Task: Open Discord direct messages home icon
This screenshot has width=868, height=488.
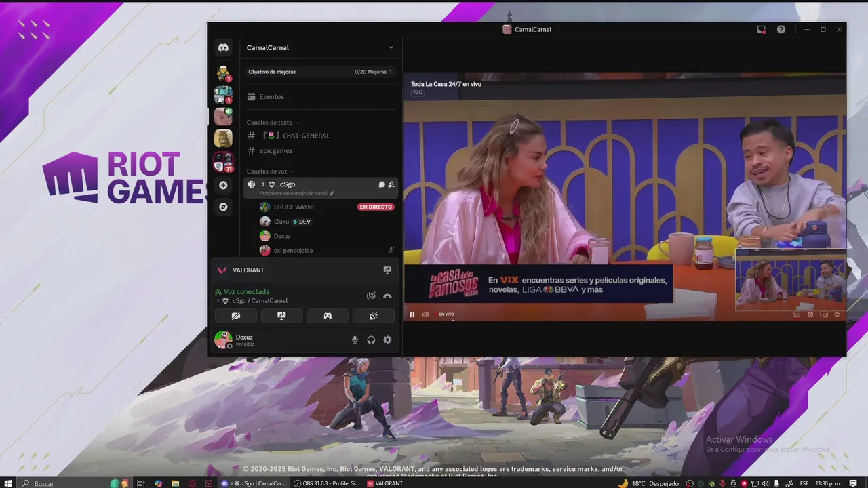Action: [x=223, y=47]
